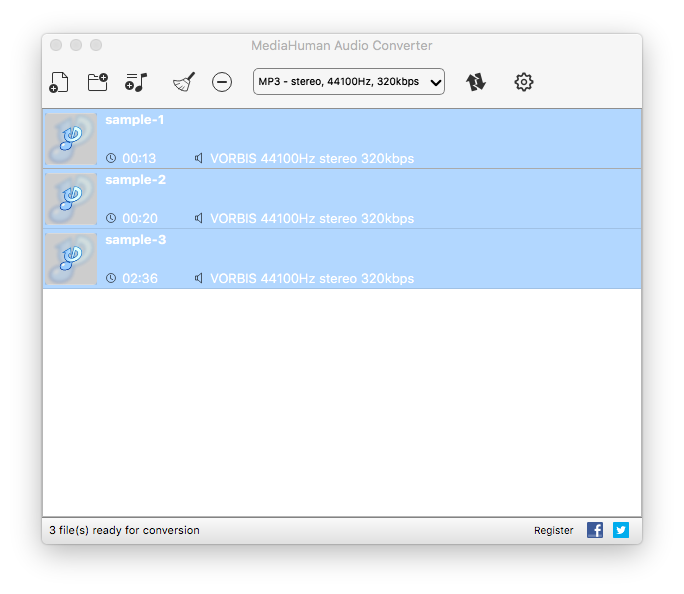The width and height of the screenshot is (684, 594).
Task: Zoom the window with the third title bar button
Action: (96, 45)
